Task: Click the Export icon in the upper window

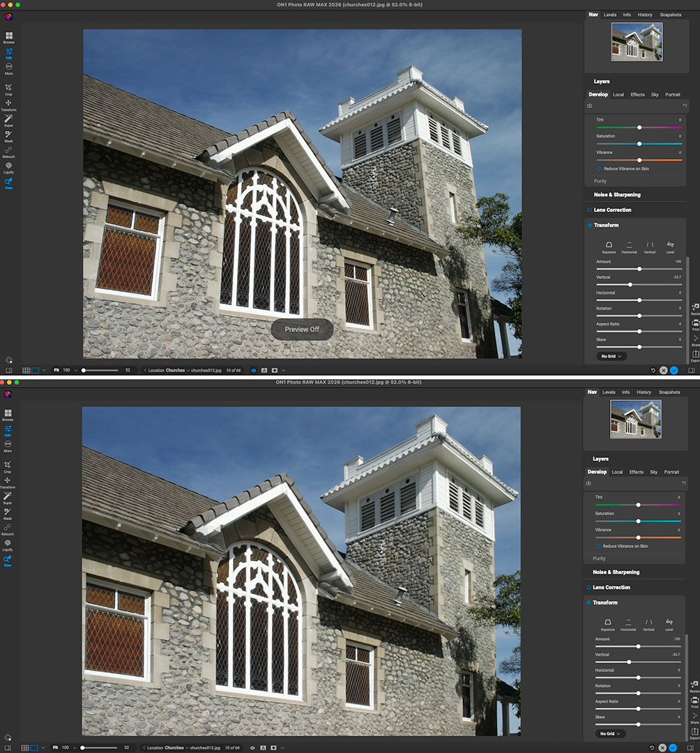Action: tap(695, 355)
